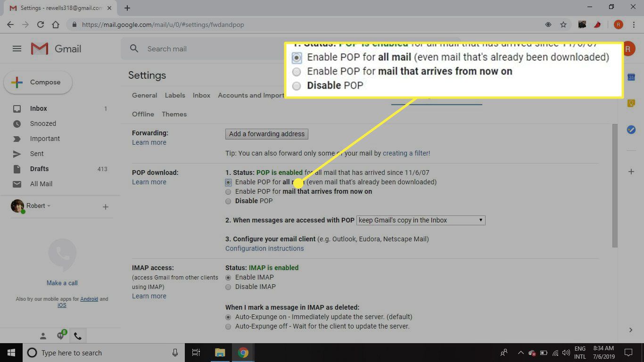Click the Add a forwarding address button
Viewport: 644px width, 362px height.
pos(267,134)
